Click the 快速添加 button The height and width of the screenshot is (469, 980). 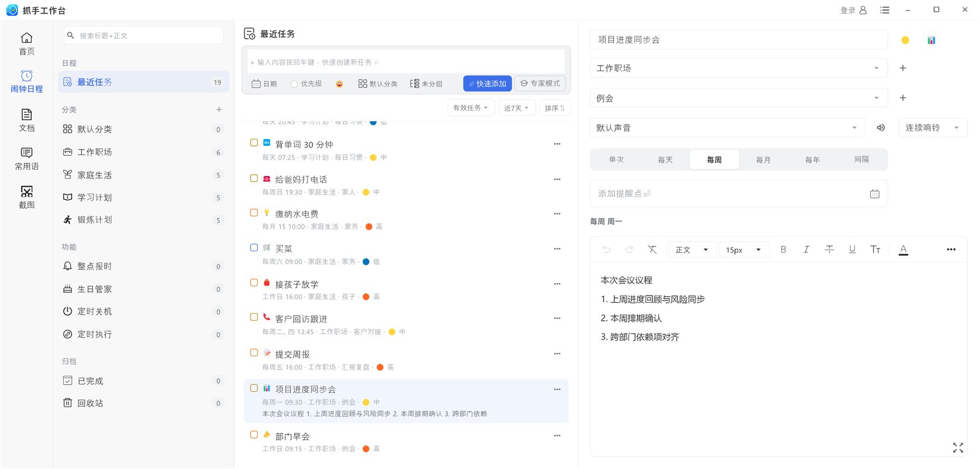(488, 83)
